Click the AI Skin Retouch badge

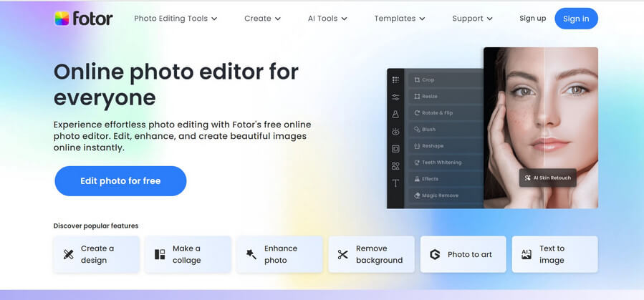coord(548,178)
